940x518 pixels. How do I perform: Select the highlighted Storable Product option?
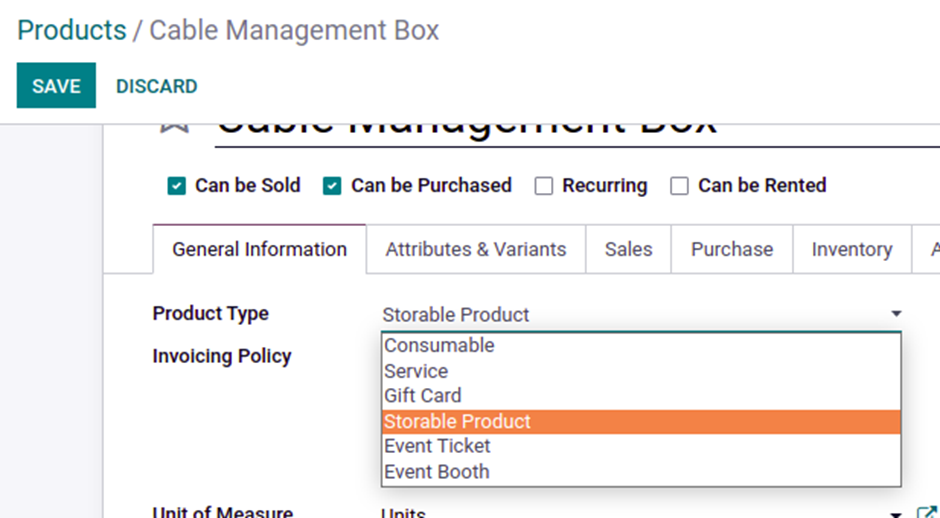click(457, 421)
